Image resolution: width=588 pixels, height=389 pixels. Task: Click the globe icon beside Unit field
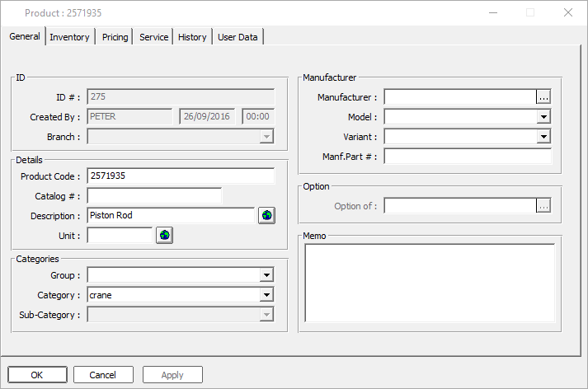pos(164,236)
